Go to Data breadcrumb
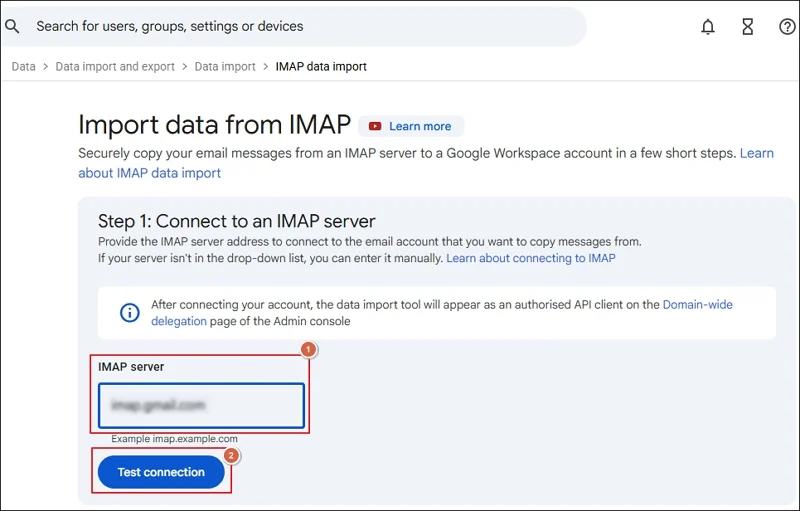This screenshot has height=511, width=800. pyautogui.click(x=23, y=67)
